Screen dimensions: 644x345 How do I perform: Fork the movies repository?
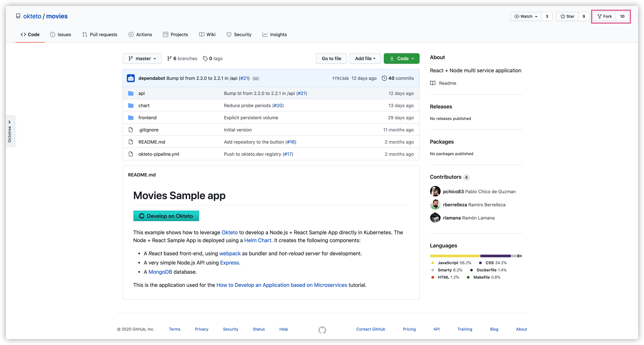605,16
